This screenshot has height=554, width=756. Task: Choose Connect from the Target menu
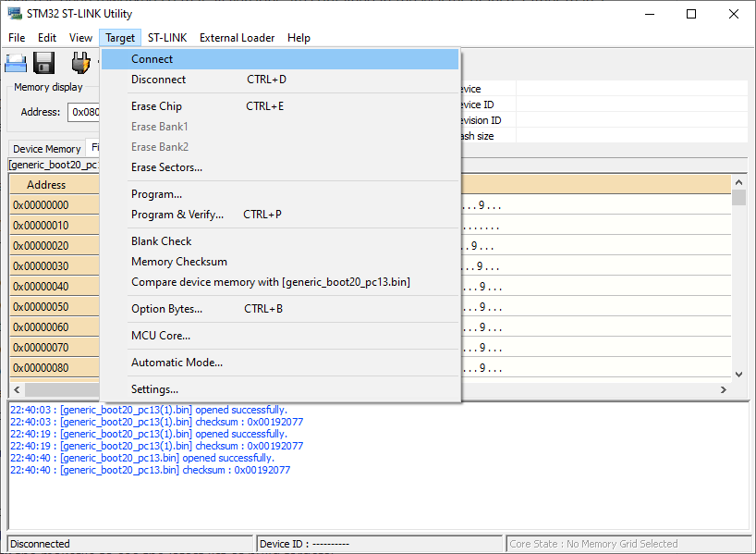coord(280,59)
